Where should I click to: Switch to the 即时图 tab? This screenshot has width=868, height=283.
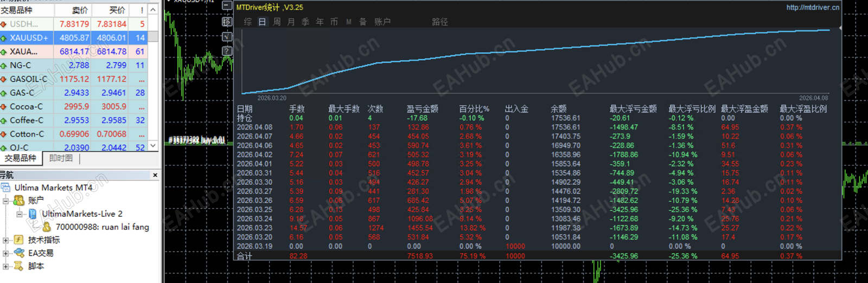tap(61, 158)
